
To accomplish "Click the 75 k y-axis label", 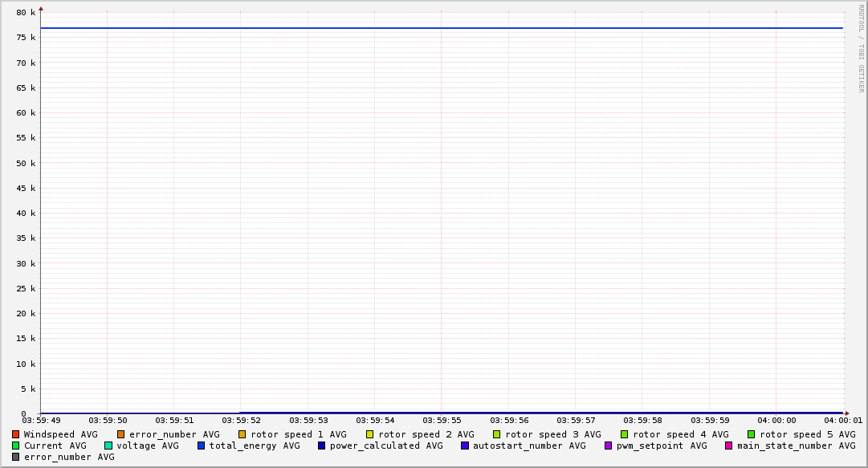I will [x=26, y=38].
